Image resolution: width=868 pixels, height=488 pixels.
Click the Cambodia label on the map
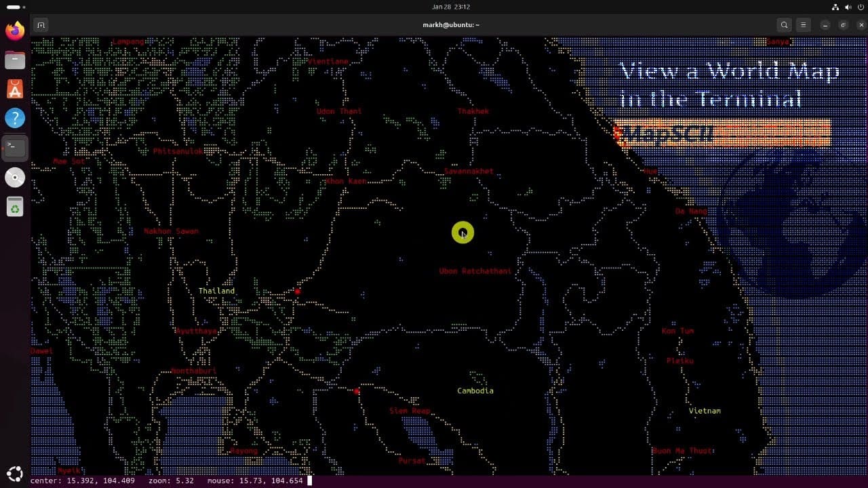(x=475, y=391)
